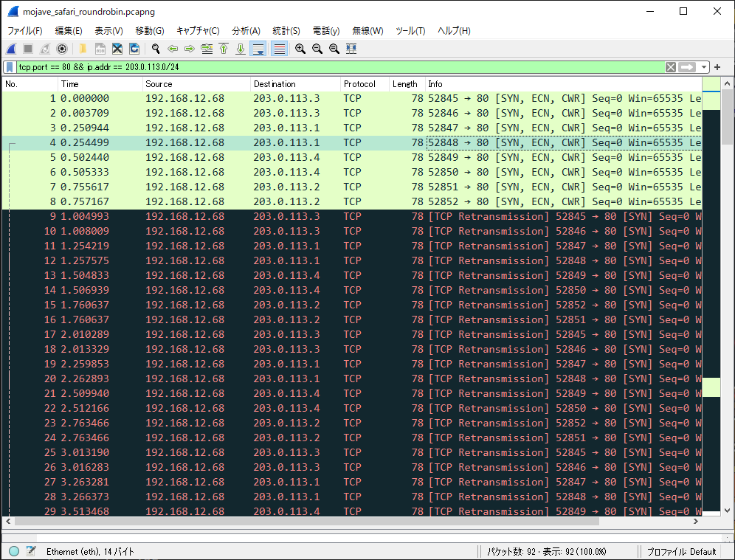Go back with the green left arrow
This screenshot has height=560, width=735.
point(173,49)
